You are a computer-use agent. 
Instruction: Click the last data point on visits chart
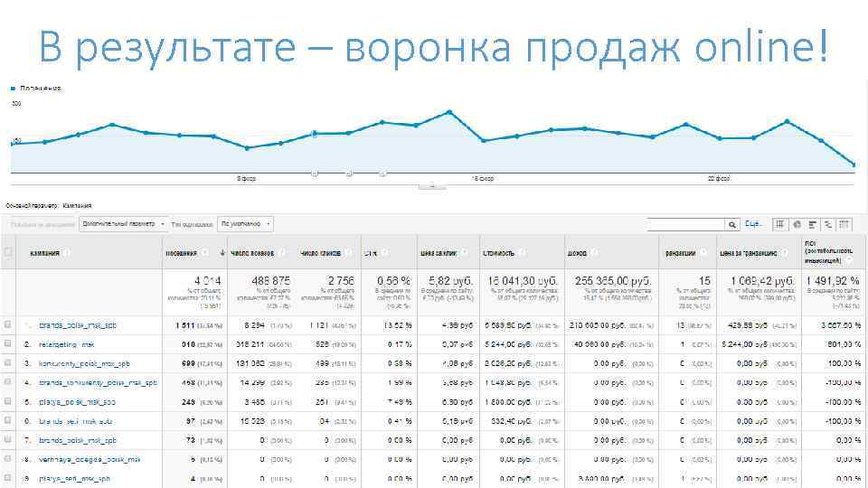pos(854,164)
